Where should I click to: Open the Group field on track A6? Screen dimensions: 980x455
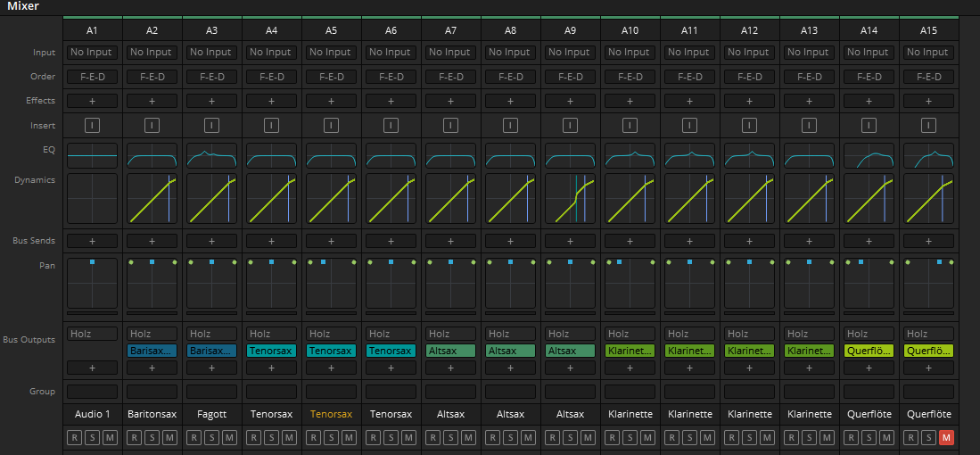coord(391,392)
